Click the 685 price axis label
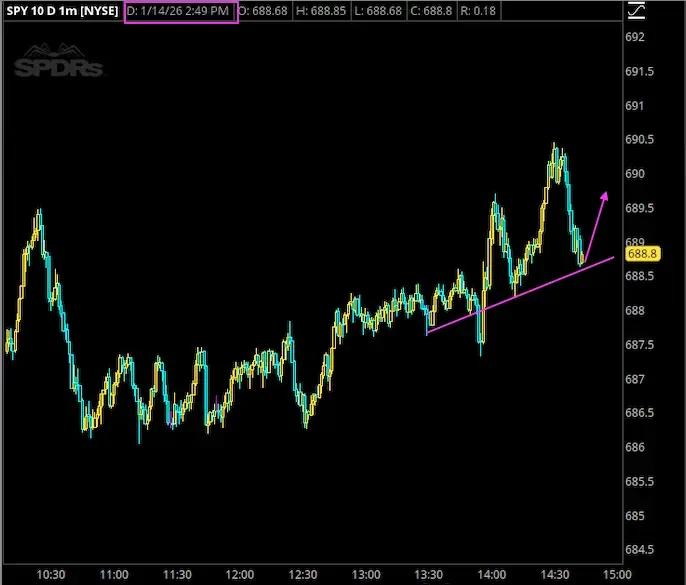This screenshot has height=585, width=686. coord(635,516)
